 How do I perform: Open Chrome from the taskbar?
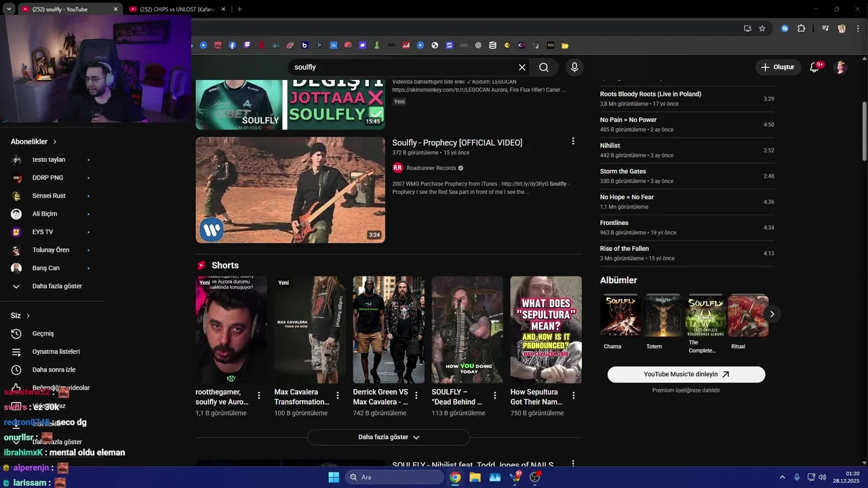click(455, 477)
